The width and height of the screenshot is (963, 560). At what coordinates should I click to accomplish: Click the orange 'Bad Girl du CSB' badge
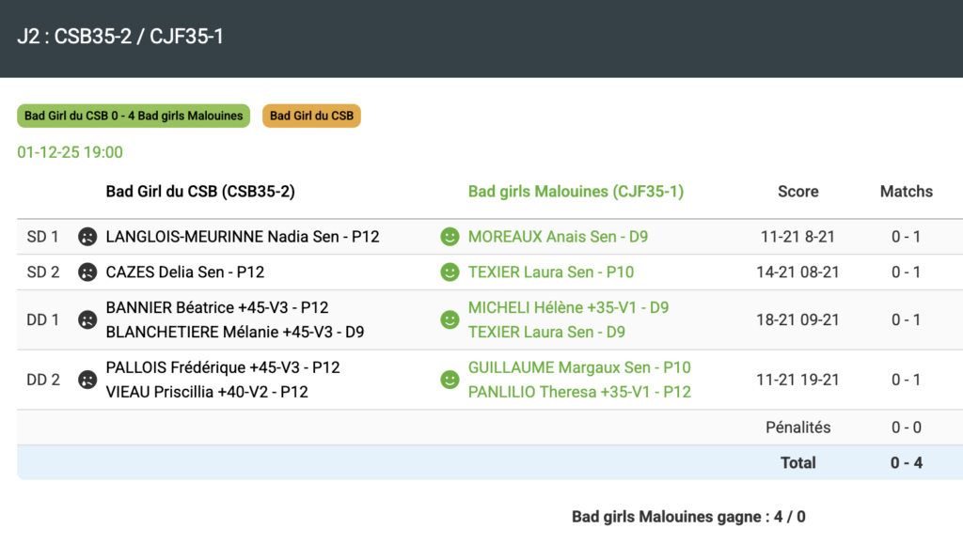tap(311, 116)
